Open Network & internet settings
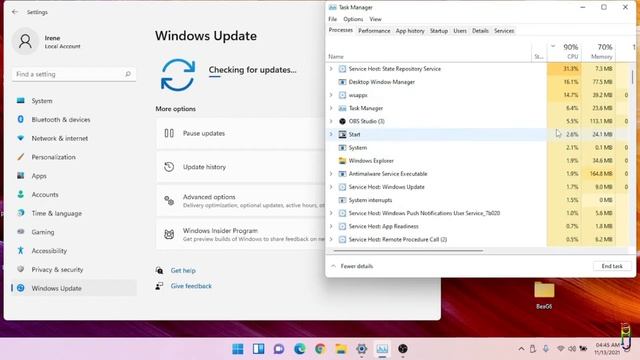The height and width of the screenshot is (360, 640). (x=73, y=138)
